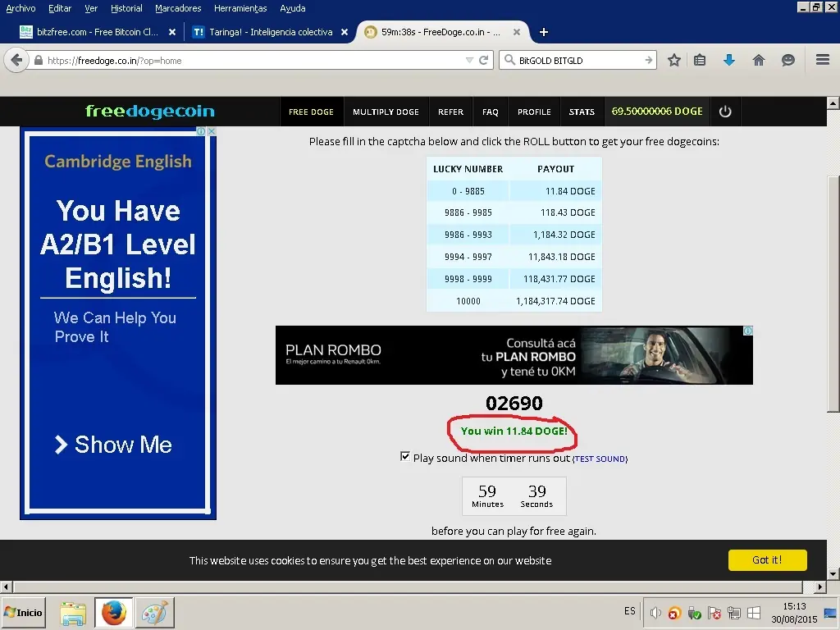The width and height of the screenshot is (840, 630).
Task: Open the Marcadores menu
Action: pyautogui.click(x=178, y=8)
